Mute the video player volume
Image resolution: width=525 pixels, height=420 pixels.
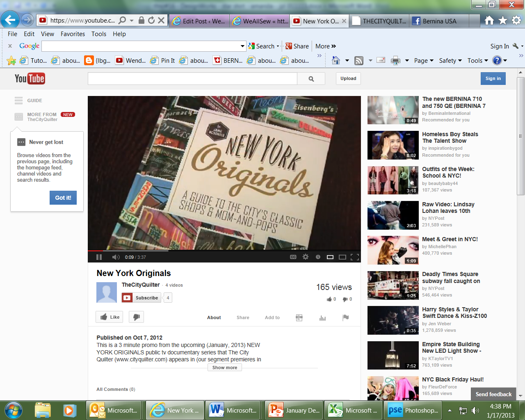(x=116, y=257)
